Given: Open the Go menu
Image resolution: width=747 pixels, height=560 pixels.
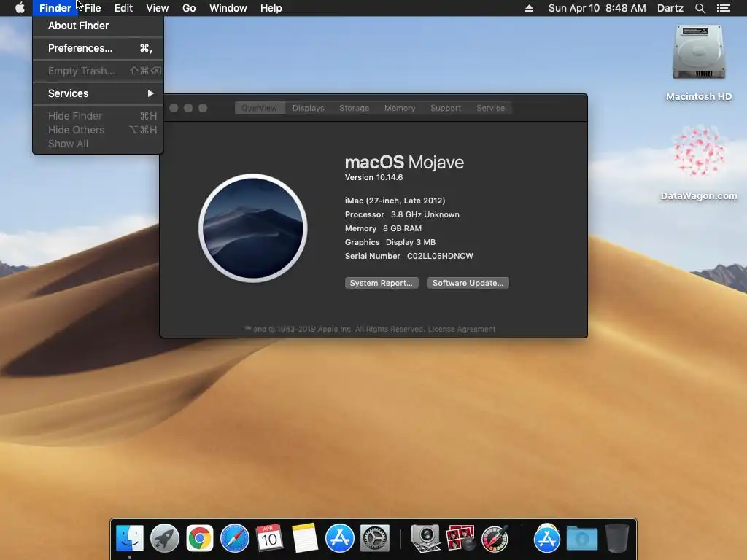Looking at the screenshot, I should click(x=189, y=8).
